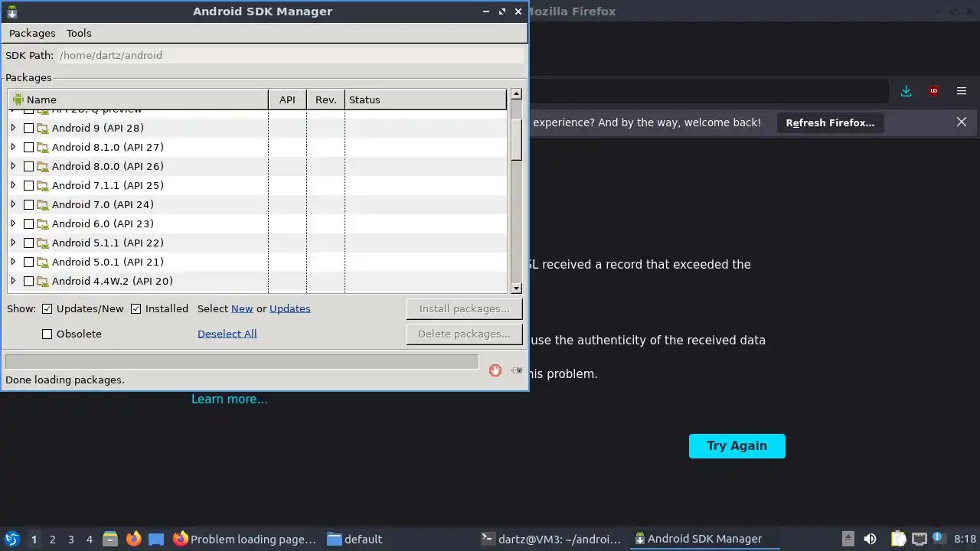
Task: Open the Tools menu
Action: [79, 33]
